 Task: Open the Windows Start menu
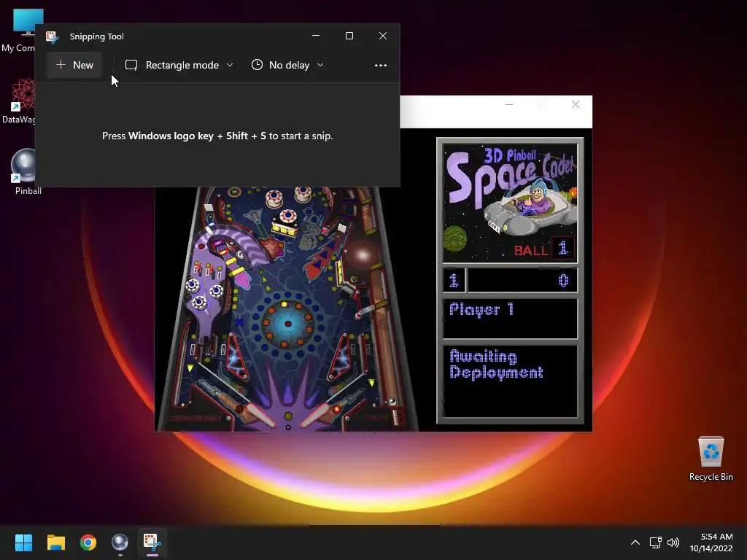pyautogui.click(x=23, y=542)
